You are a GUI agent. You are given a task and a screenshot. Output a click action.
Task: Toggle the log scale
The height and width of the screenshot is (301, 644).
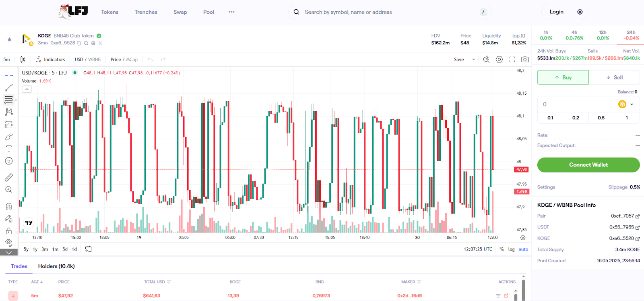point(511,249)
